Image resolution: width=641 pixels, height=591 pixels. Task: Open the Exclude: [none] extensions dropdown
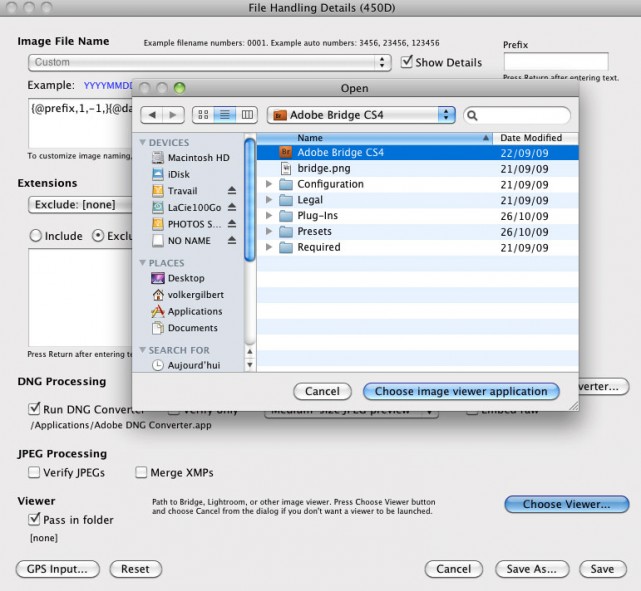click(x=80, y=205)
